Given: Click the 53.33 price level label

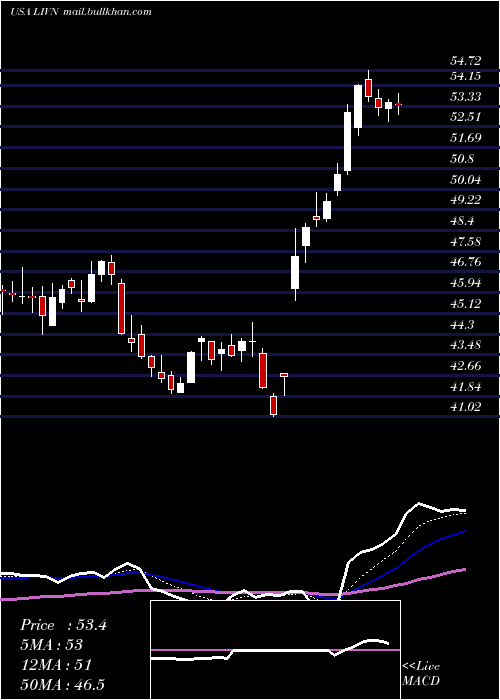Looking at the screenshot, I should tap(466, 97).
